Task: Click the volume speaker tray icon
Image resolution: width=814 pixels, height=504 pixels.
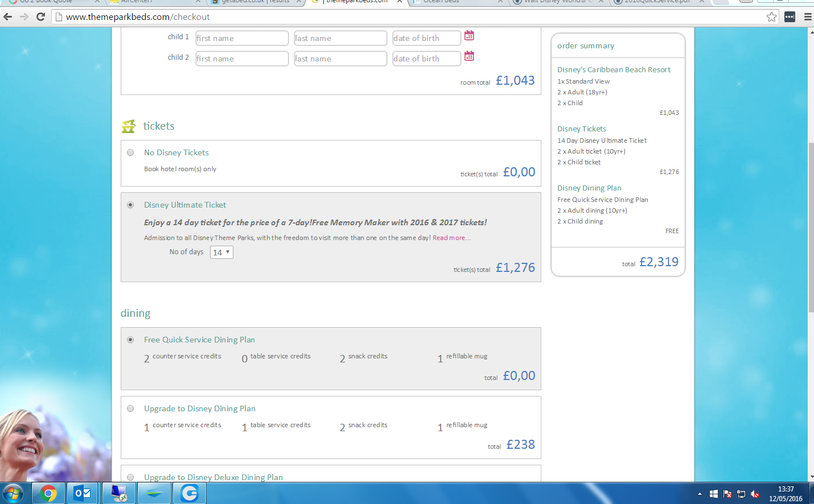Action: pyautogui.click(x=755, y=494)
